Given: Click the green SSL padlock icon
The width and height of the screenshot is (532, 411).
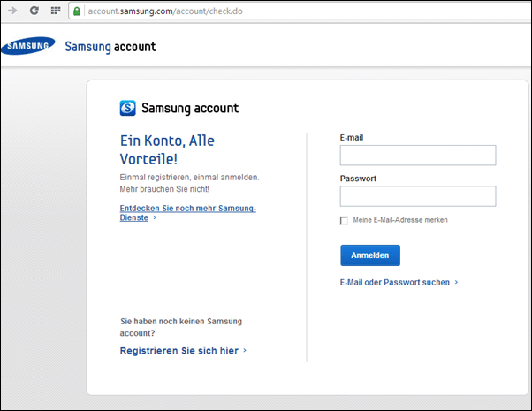Looking at the screenshot, I should (77, 11).
